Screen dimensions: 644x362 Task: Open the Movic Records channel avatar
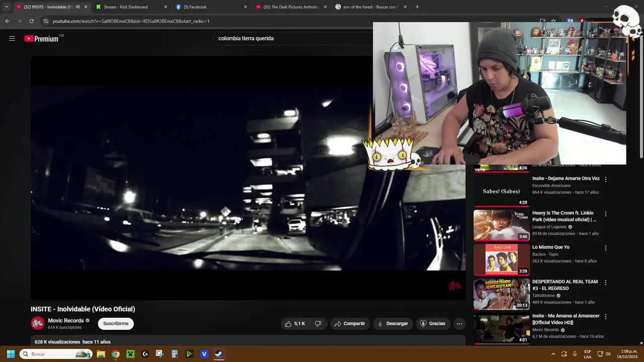tap(37, 323)
